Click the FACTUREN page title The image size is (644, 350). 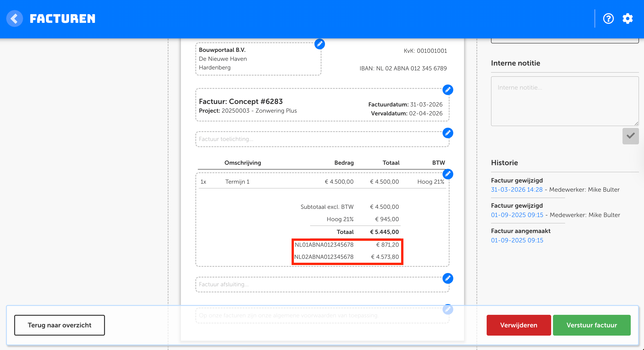[62, 19]
